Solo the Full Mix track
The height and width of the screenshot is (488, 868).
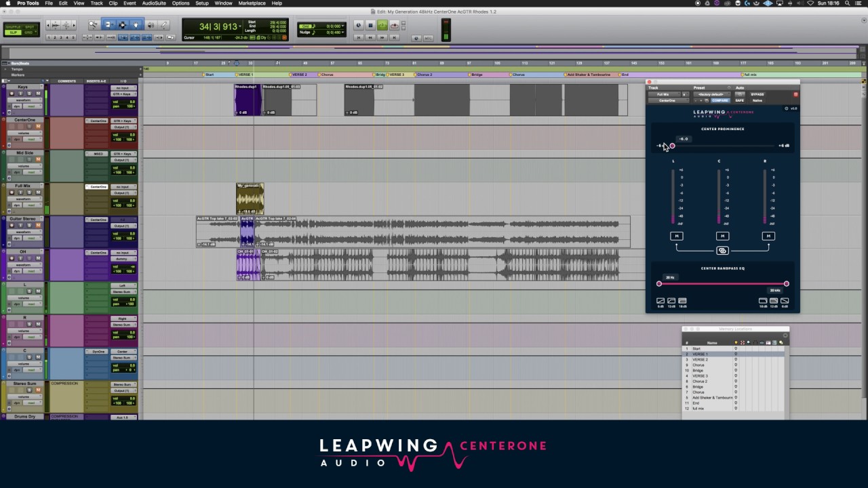click(x=29, y=192)
